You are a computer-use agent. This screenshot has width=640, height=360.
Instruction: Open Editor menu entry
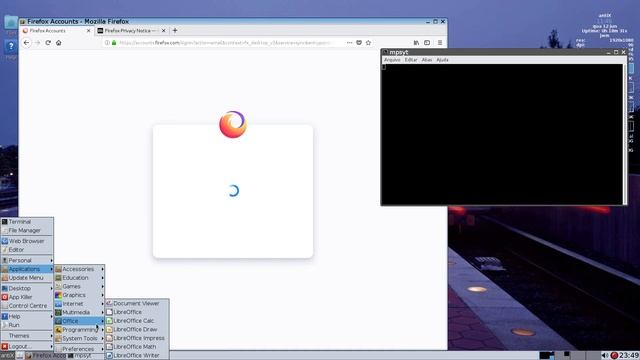coord(27,250)
